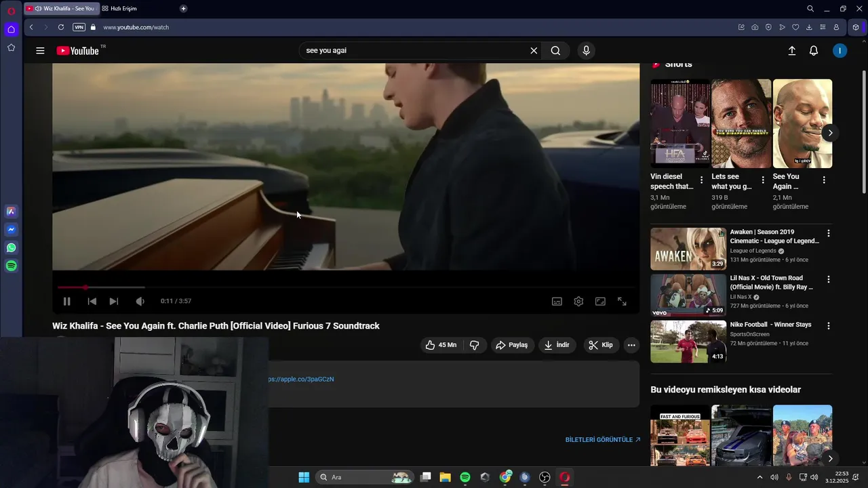
Task: Open Opera Easy Setup sliders icon
Action: point(823,27)
